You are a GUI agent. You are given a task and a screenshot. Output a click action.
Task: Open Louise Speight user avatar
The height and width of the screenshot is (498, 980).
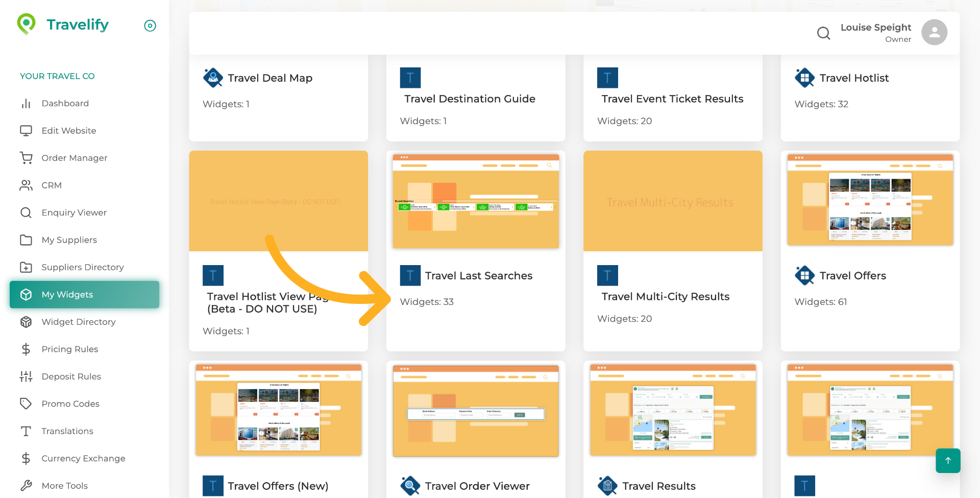[x=934, y=33]
